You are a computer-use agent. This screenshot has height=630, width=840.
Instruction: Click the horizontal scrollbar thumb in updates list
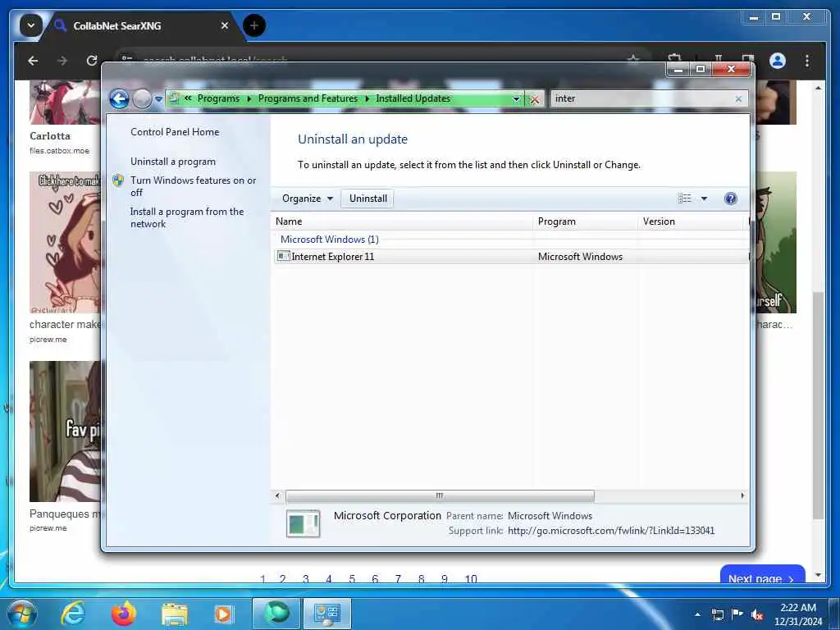pos(440,495)
